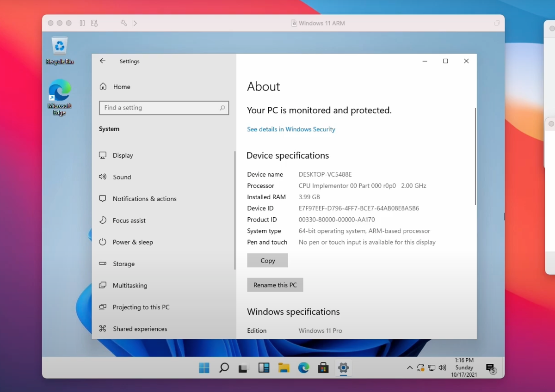Open Widgets panel from taskbar
This screenshot has width=555, height=392.
[264, 368]
